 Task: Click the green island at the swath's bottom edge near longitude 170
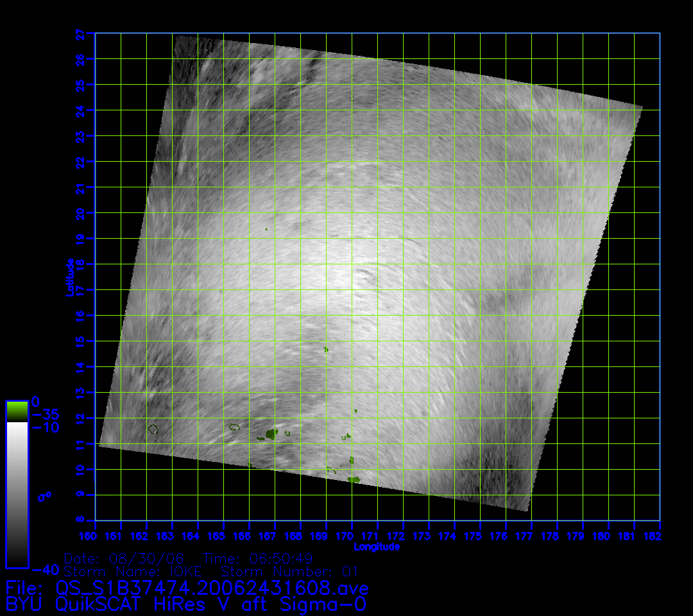(x=354, y=479)
